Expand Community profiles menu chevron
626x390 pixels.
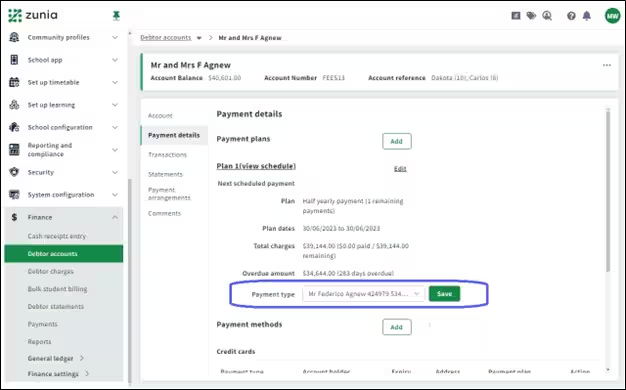tap(115, 38)
